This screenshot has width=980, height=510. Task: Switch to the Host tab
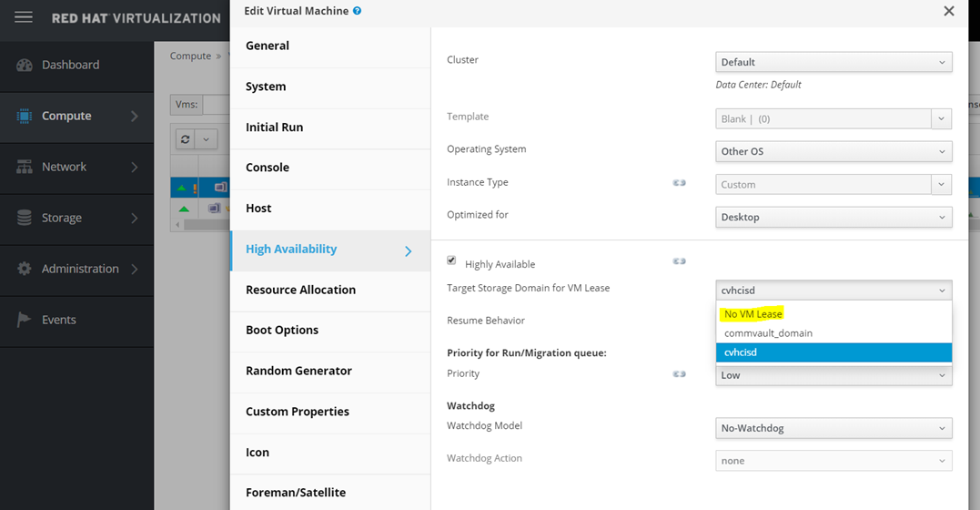(x=330, y=209)
